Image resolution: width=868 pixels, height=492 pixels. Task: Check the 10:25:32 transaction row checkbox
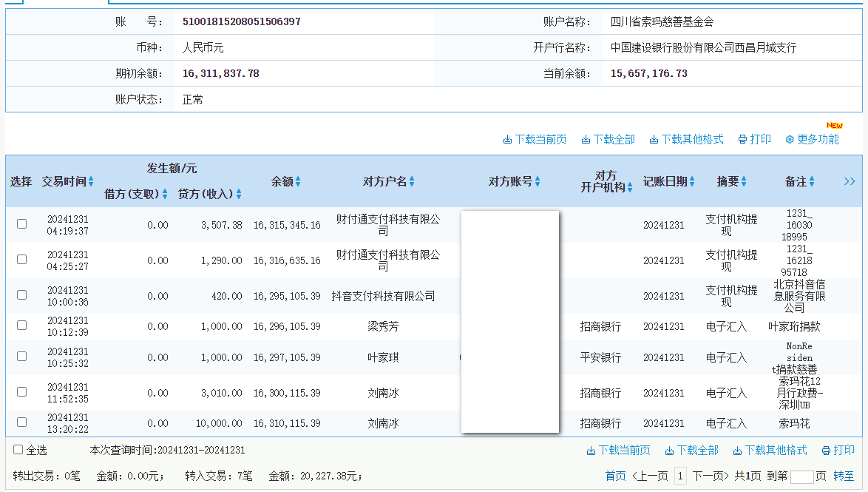tap(21, 357)
